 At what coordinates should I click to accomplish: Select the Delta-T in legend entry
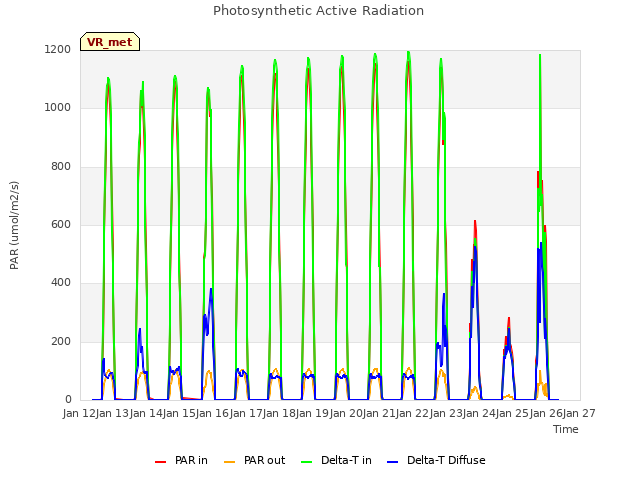336,460
